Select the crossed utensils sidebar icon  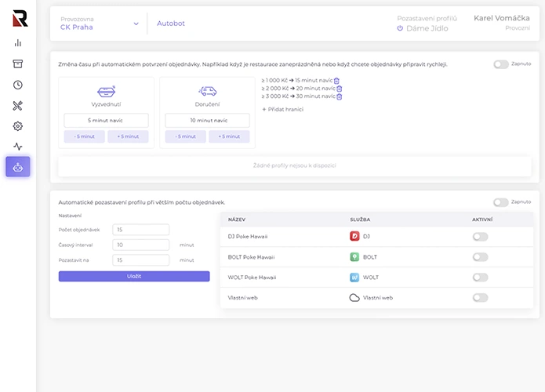(x=18, y=105)
